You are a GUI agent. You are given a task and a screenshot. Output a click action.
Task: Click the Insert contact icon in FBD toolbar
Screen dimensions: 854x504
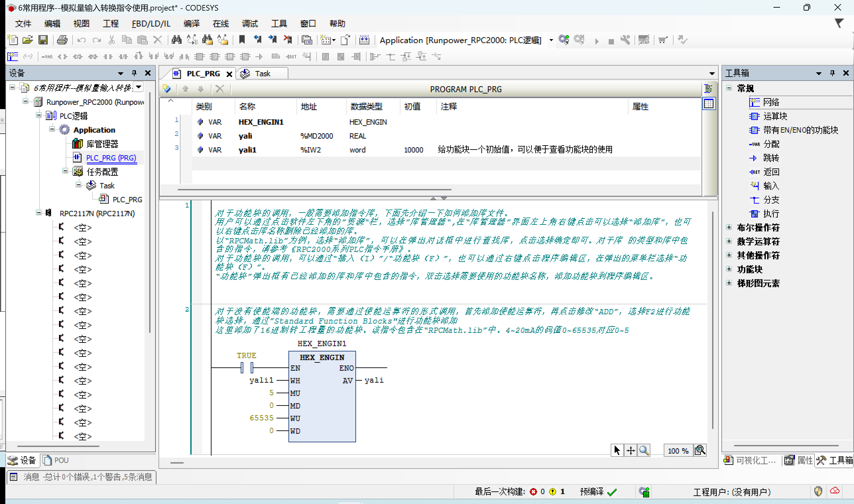108,56
